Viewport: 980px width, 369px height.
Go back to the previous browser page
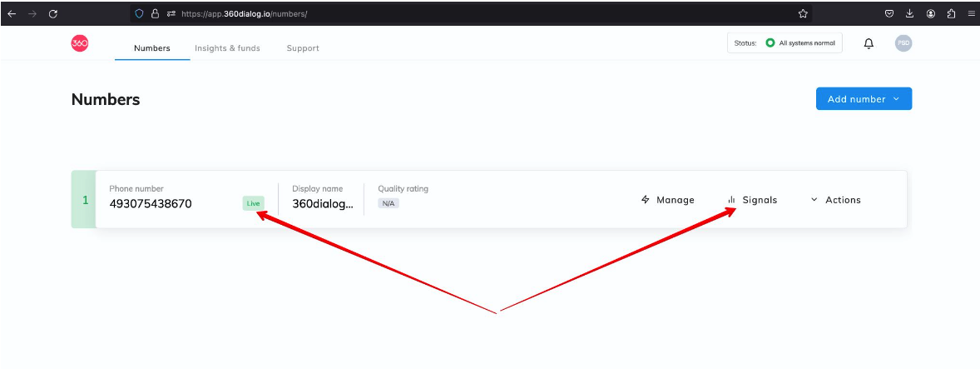coord(12,14)
